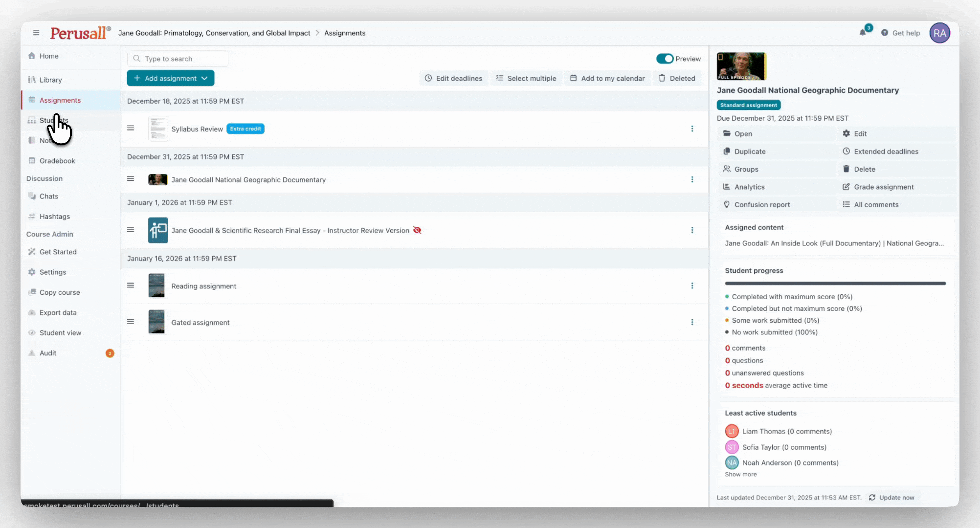
Task: Open three-dot menu for Gated assignment
Action: (692, 322)
